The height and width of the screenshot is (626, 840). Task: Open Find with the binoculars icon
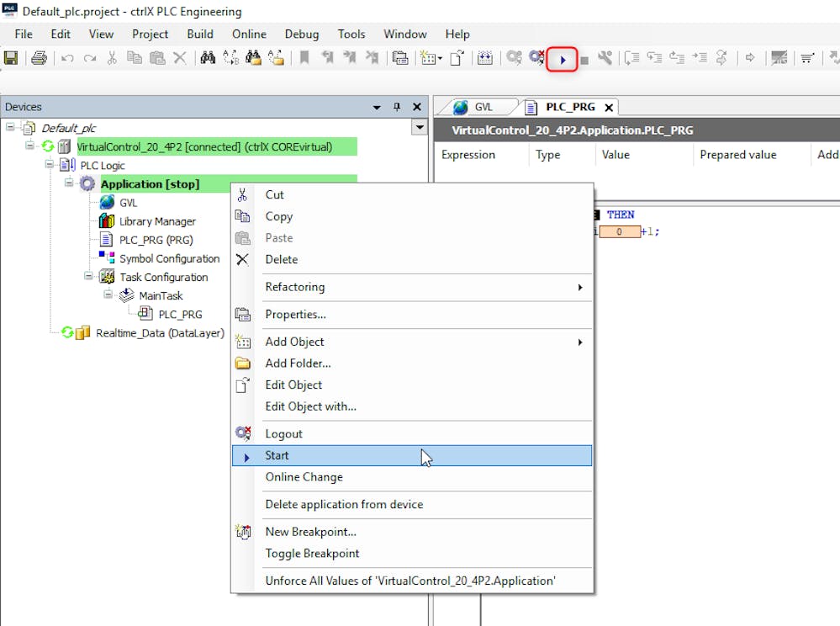tap(208, 58)
